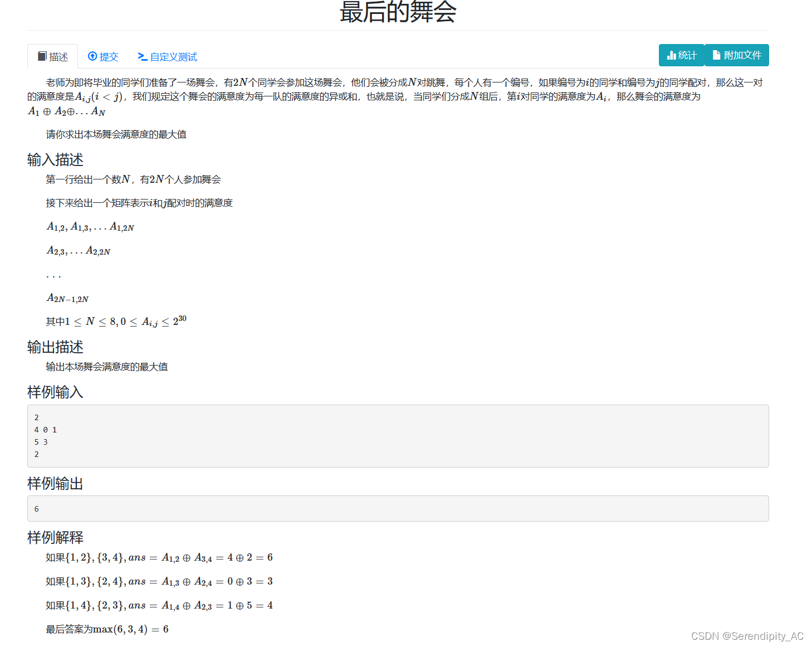Click the book icon beside 描述
Viewport: 812px width, 647px height.
(x=42, y=56)
